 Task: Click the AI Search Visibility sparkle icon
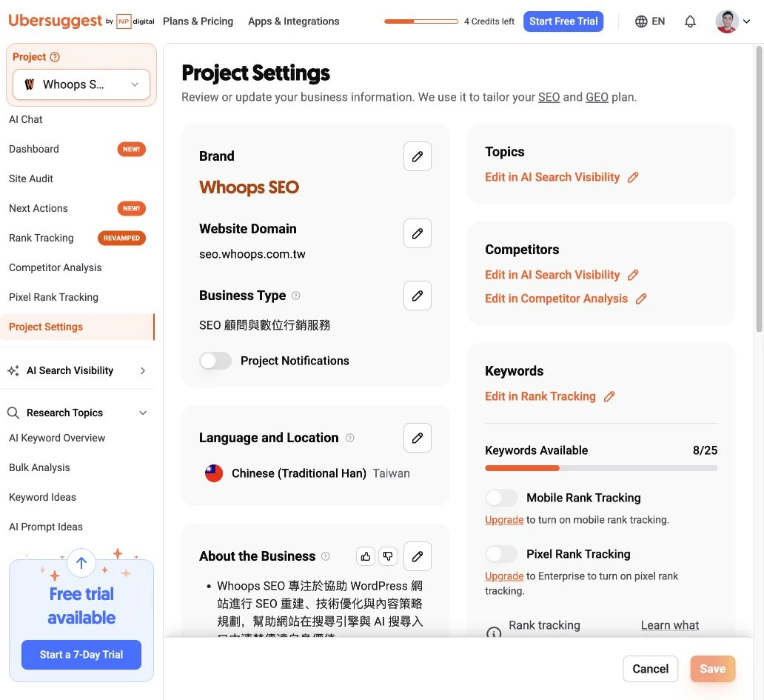13,371
